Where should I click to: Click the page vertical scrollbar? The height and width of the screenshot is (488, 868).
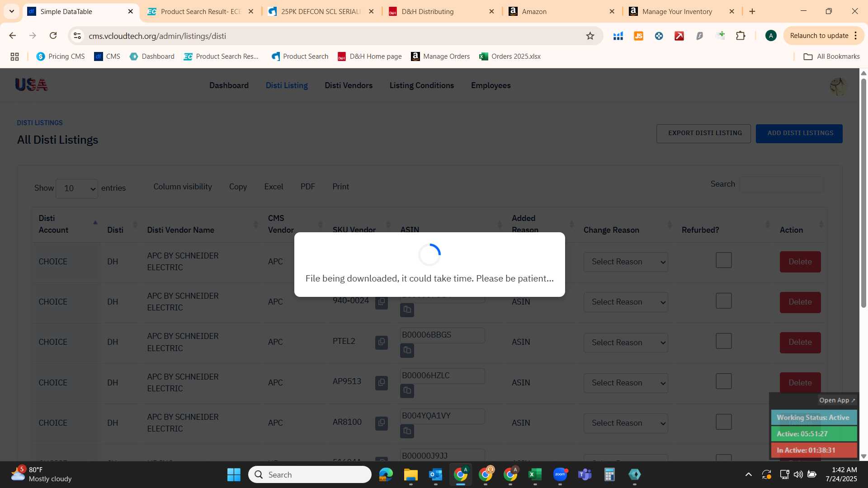863,194
